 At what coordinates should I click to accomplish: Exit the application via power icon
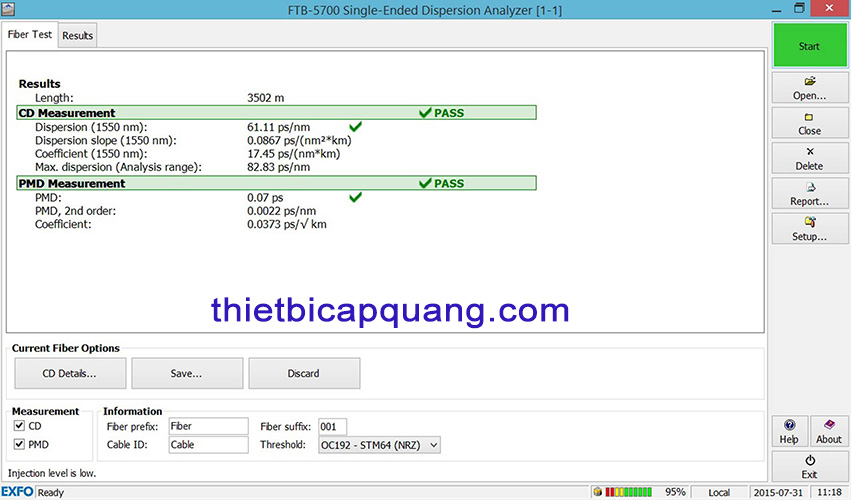[x=809, y=467]
